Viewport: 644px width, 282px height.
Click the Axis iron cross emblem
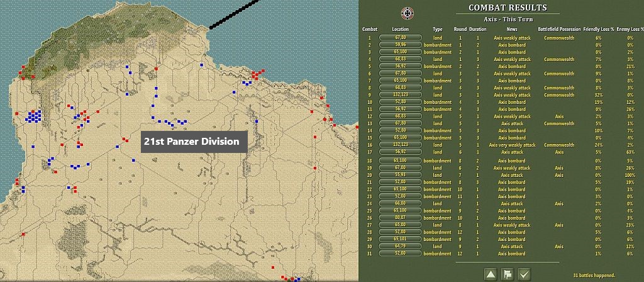click(407, 13)
